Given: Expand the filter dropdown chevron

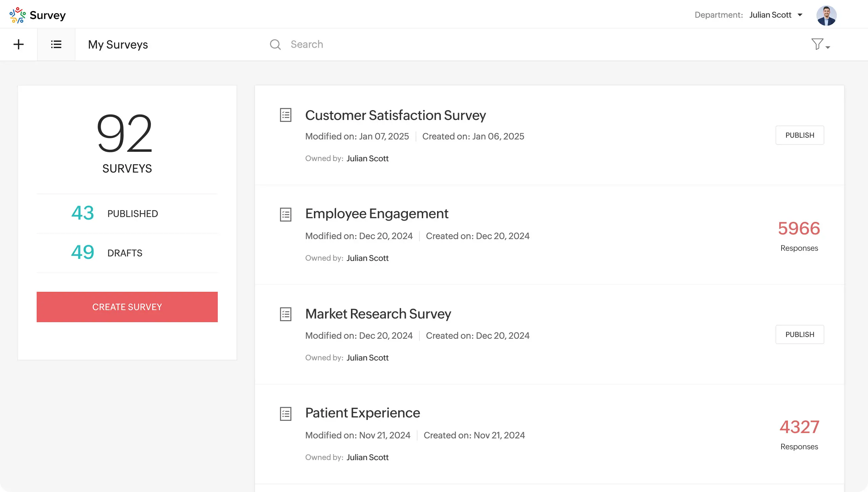Looking at the screenshot, I should [827, 47].
